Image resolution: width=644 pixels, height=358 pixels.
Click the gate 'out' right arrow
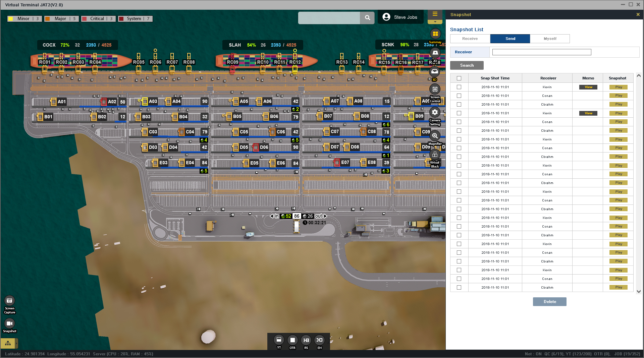click(x=325, y=216)
